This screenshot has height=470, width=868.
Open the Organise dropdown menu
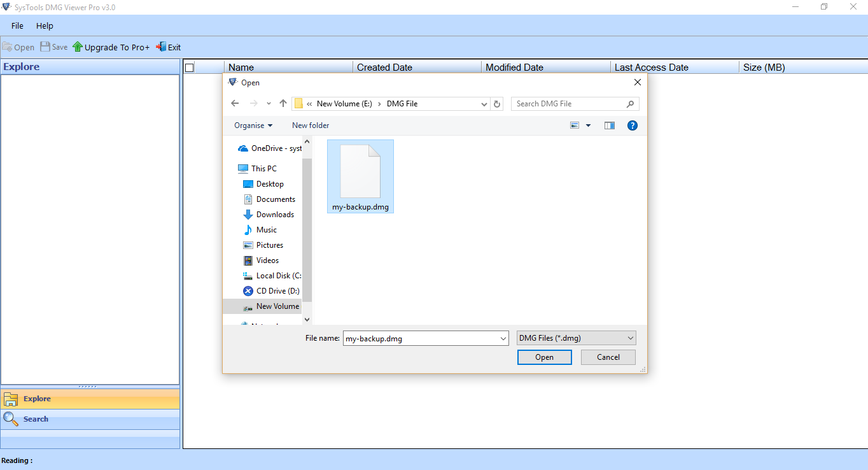[x=252, y=125]
